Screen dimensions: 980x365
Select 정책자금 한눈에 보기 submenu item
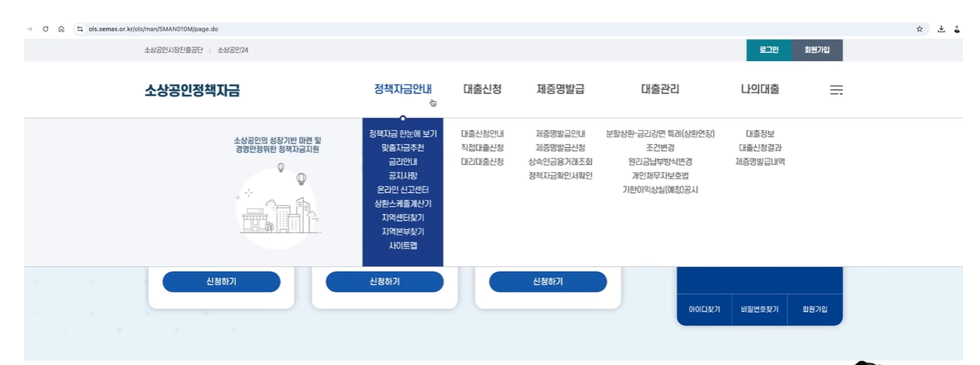[403, 133]
